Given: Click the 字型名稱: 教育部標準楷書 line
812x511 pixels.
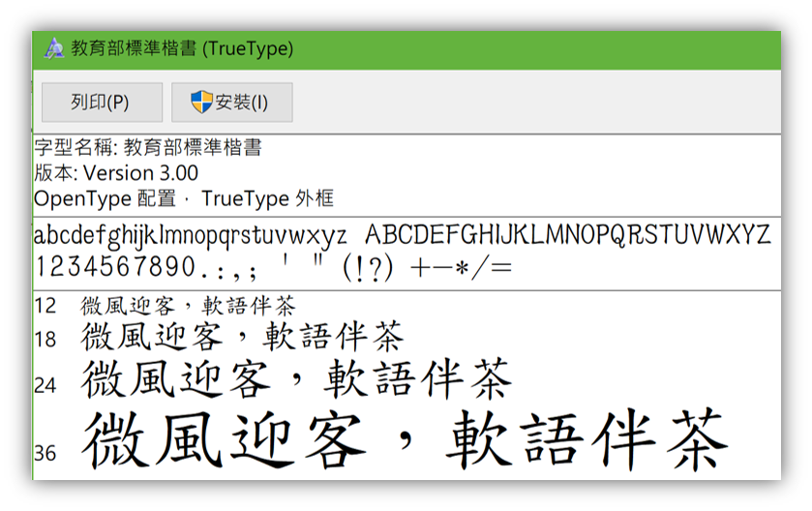Looking at the screenshot, I should 148,147.
